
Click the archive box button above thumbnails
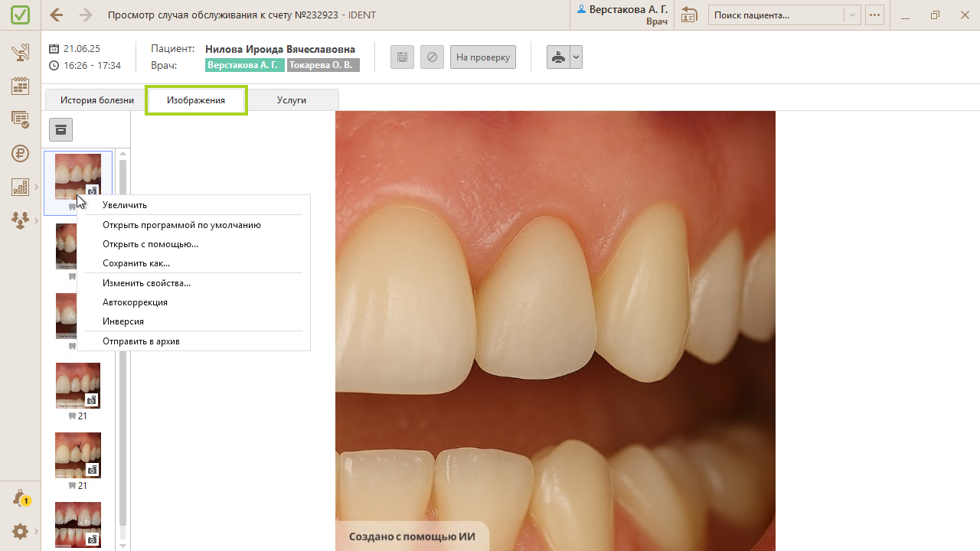tap(60, 130)
